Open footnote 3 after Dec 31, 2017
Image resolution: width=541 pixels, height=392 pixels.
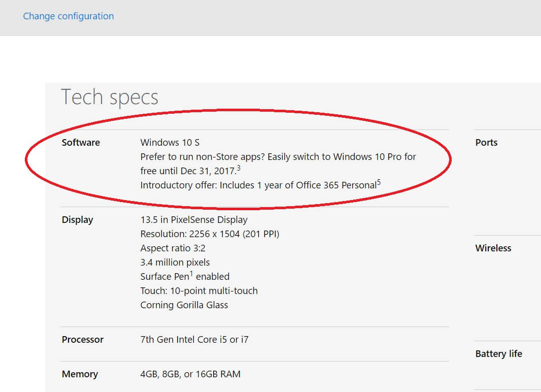point(239,169)
